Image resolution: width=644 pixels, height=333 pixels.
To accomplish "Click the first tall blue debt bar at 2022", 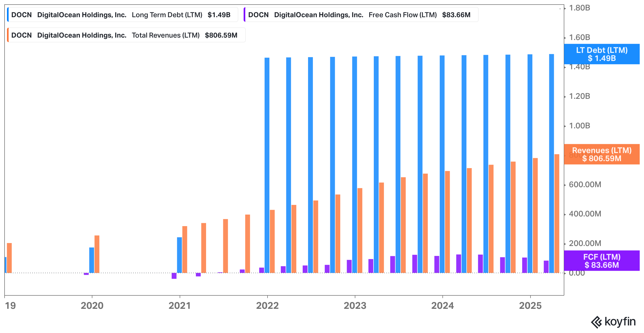I will coord(267,165).
